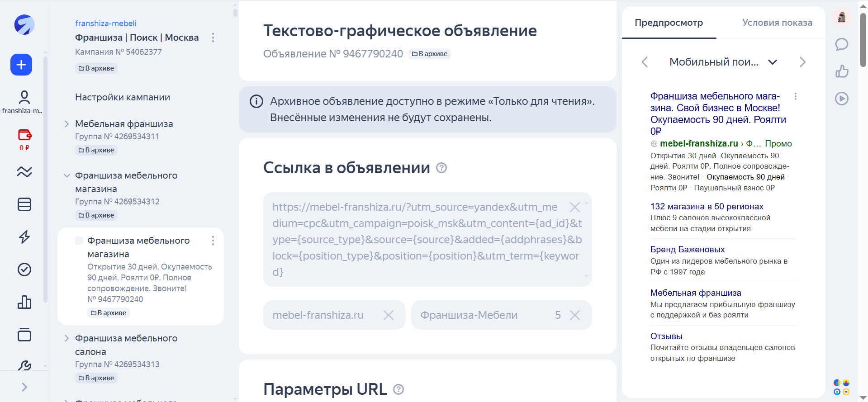Viewport: 868px width, 402px height.
Task: Click the thumbs up feedback icon
Action: [841, 71]
